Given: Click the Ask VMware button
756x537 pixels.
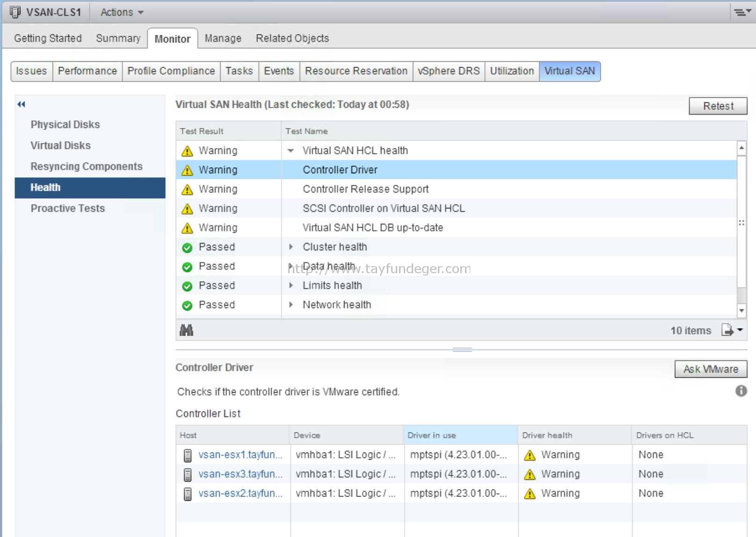Looking at the screenshot, I should tap(711, 369).
